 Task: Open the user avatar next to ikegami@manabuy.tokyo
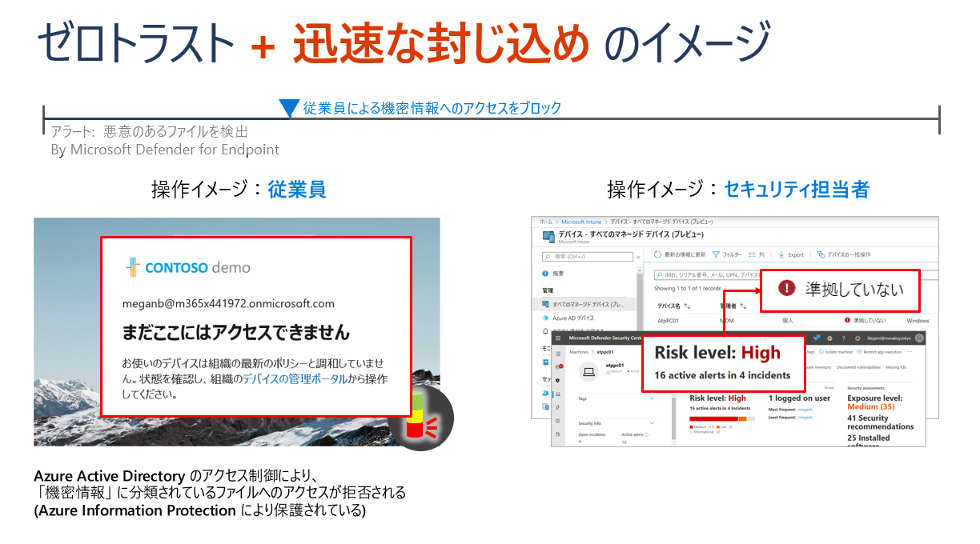coord(919,338)
